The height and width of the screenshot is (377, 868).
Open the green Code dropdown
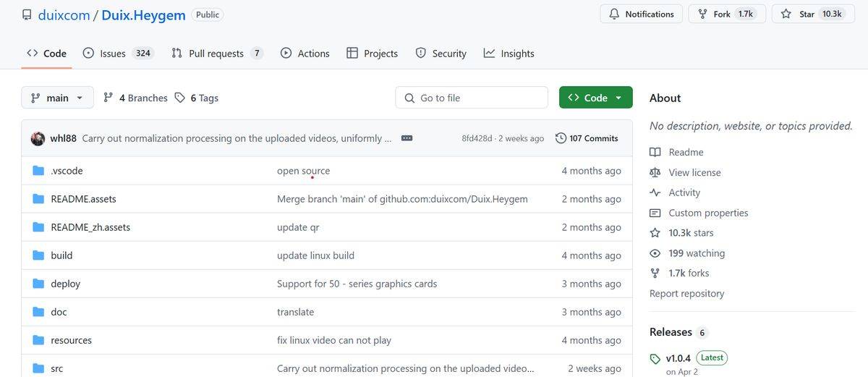[x=595, y=98]
